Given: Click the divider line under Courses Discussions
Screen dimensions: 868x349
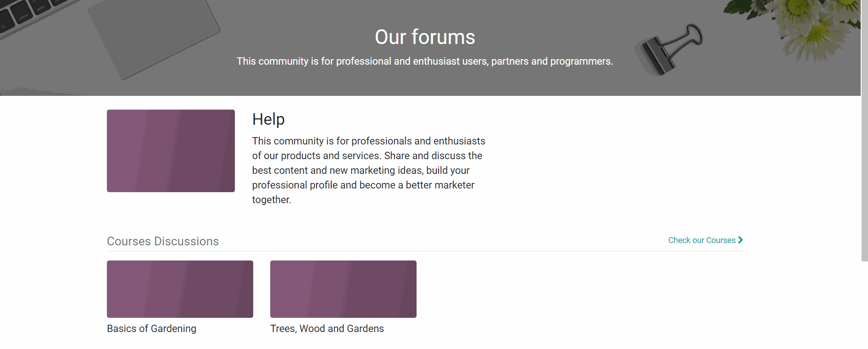Looking at the screenshot, I should [x=425, y=251].
